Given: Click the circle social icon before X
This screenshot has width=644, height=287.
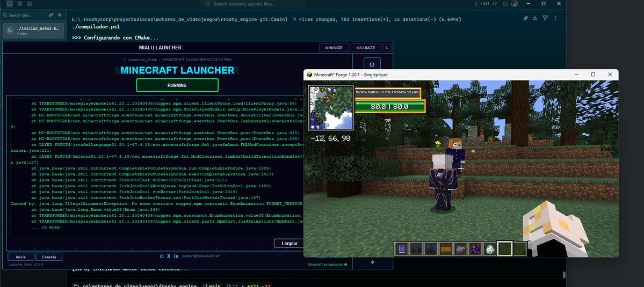Looking at the screenshot, I should 162,256.
